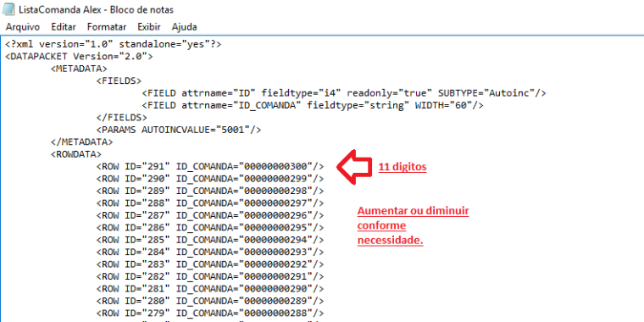The image size is (644, 322).
Task: Click the ROWDATA tag line
Action: [x=76, y=154]
